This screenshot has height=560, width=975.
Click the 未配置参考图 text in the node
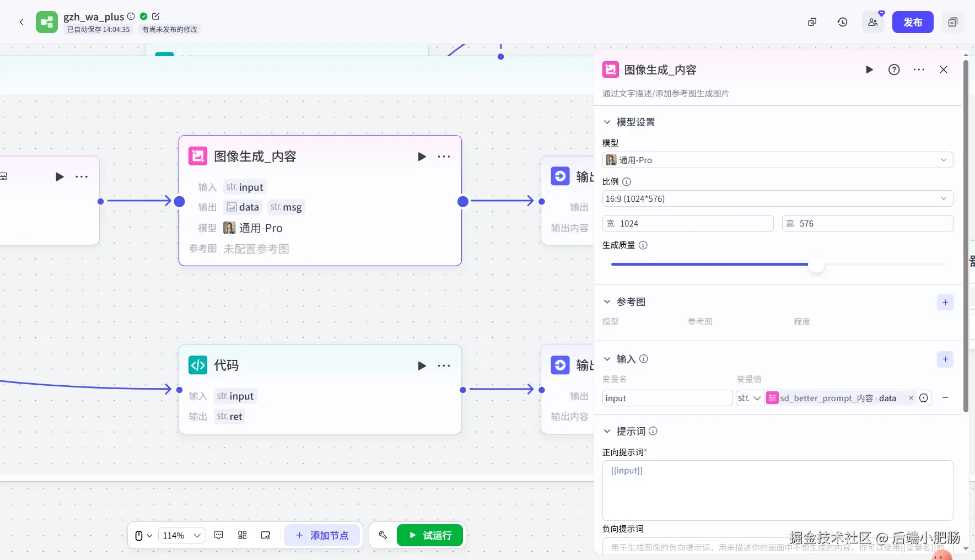tap(256, 249)
